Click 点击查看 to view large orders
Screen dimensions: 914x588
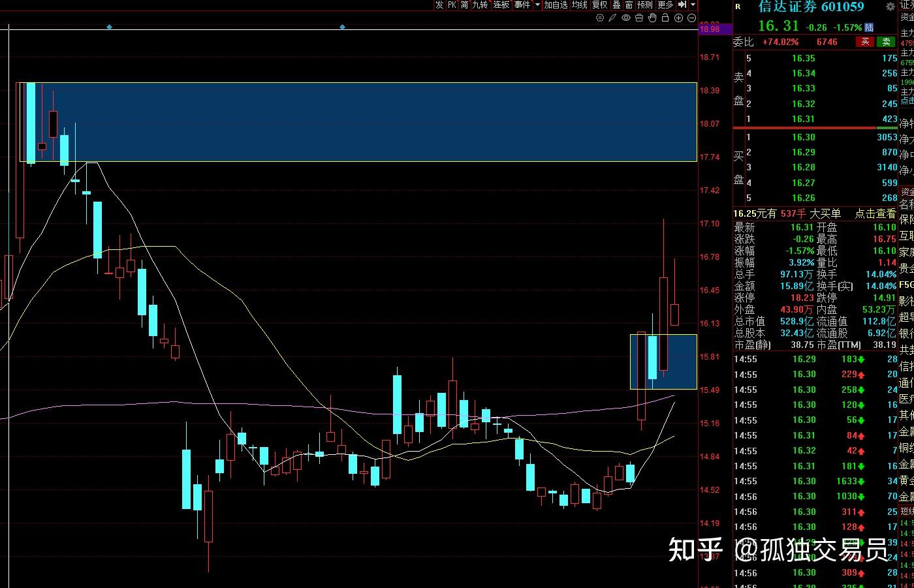pos(875,213)
